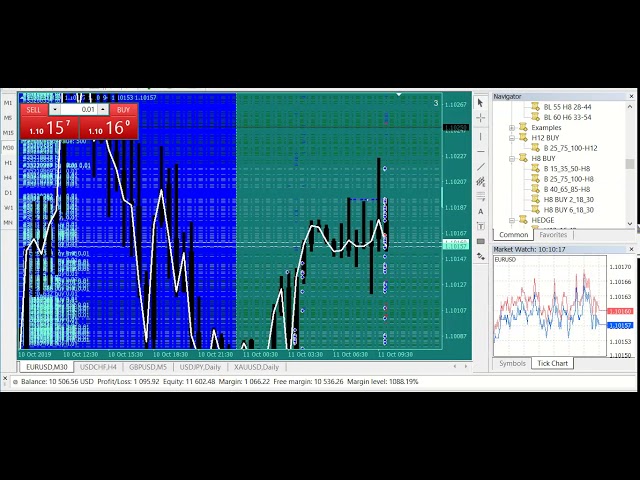Collapse the H12 BUY folder
The height and width of the screenshot is (480, 640).
click(x=512, y=138)
